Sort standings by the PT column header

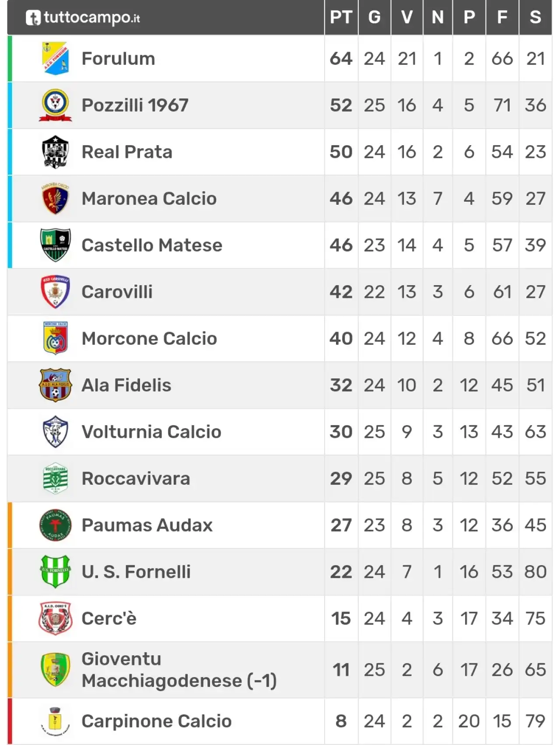click(341, 17)
